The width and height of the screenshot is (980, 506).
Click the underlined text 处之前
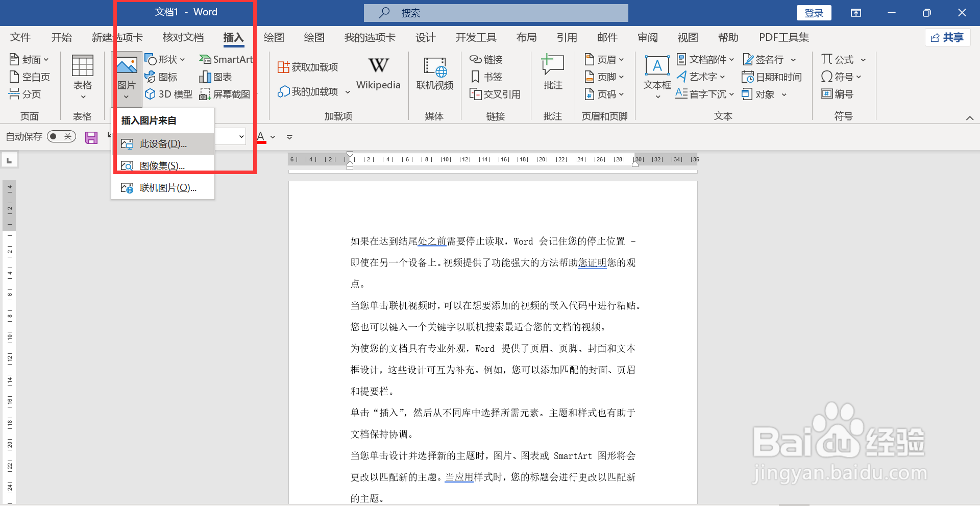[x=432, y=242]
